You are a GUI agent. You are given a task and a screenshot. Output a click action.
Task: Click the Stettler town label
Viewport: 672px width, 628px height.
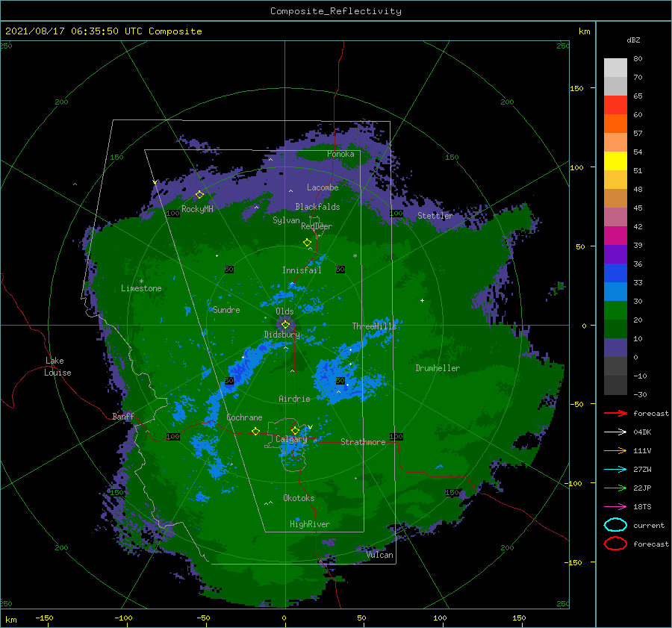pyautogui.click(x=435, y=216)
